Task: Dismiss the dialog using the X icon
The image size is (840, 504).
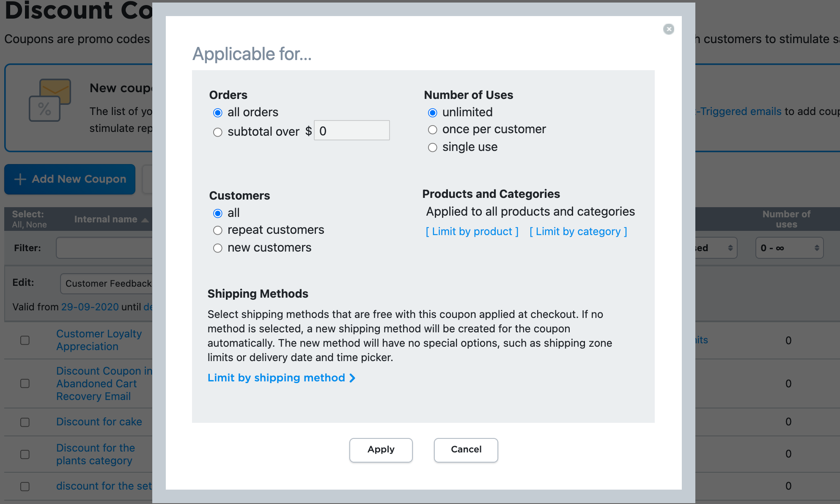Action: (668, 30)
